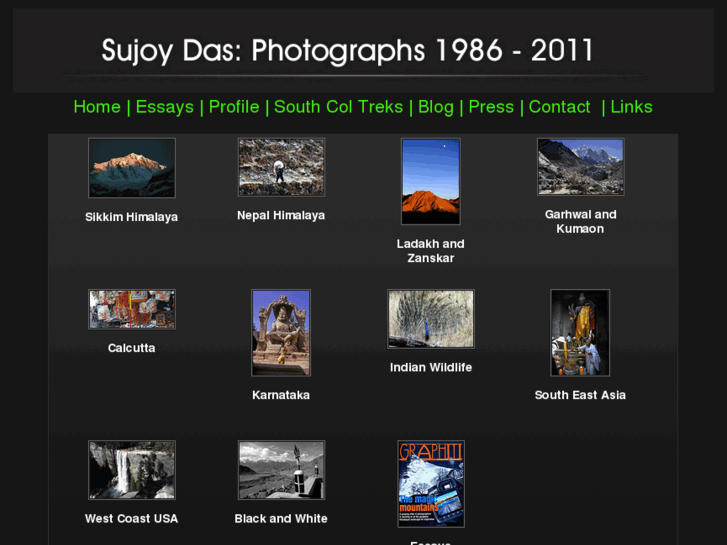
Task: Click the Indian Wildlife caption
Action: [x=431, y=367]
